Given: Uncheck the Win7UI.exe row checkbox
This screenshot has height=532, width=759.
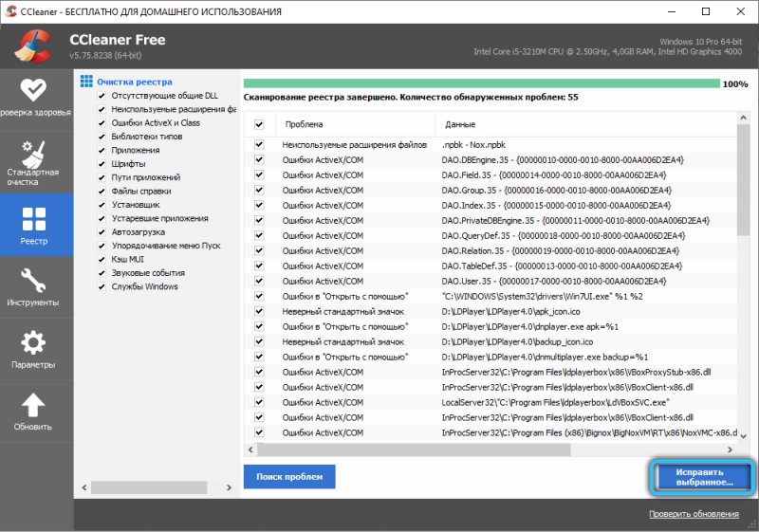Looking at the screenshot, I should [259, 296].
